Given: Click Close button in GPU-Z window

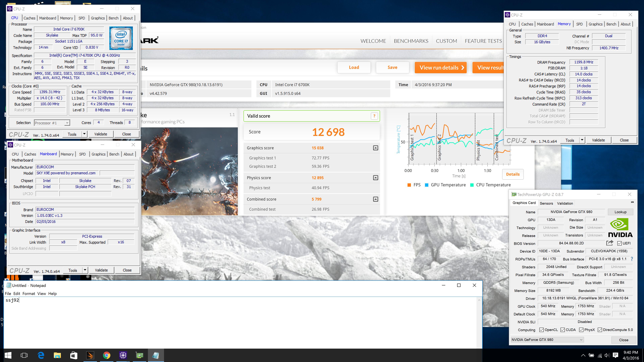Looking at the screenshot, I should [x=624, y=340].
